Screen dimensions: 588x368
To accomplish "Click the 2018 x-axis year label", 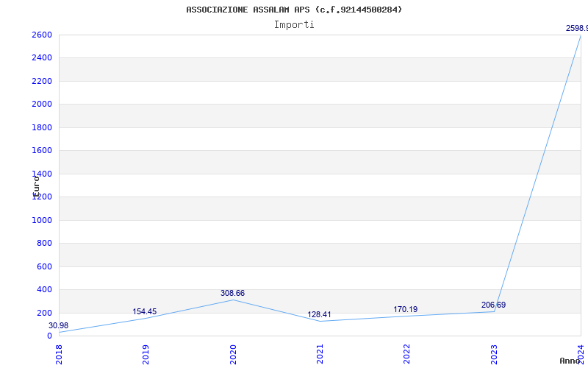I will [x=59, y=355].
